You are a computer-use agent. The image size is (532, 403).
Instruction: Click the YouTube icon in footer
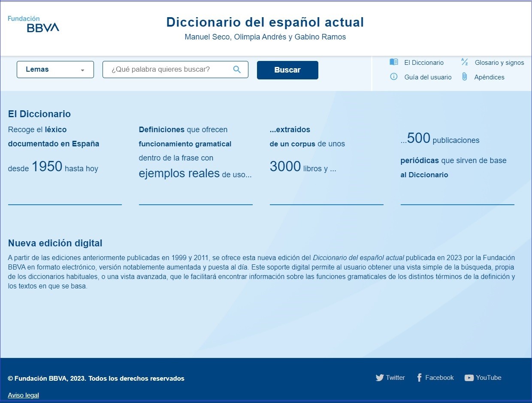469,378
